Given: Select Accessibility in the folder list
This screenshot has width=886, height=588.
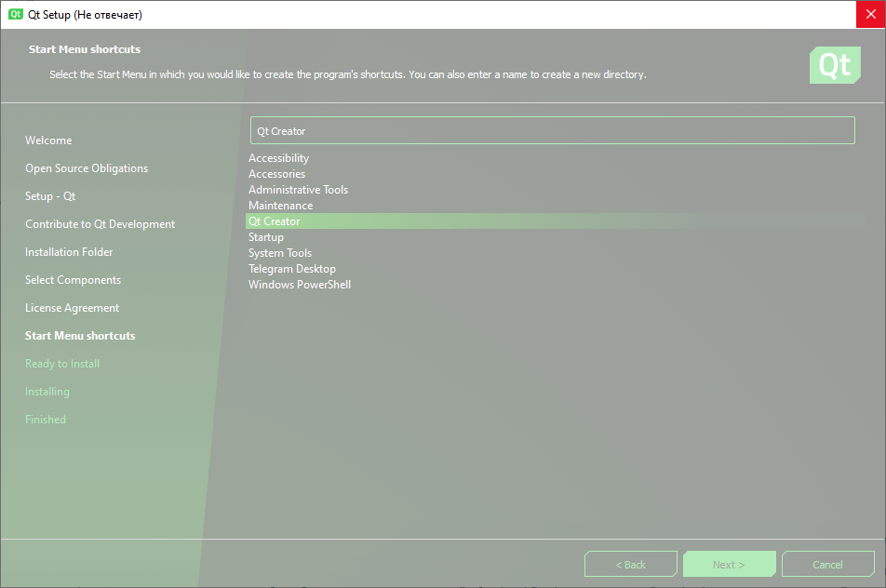Looking at the screenshot, I should [x=278, y=158].
